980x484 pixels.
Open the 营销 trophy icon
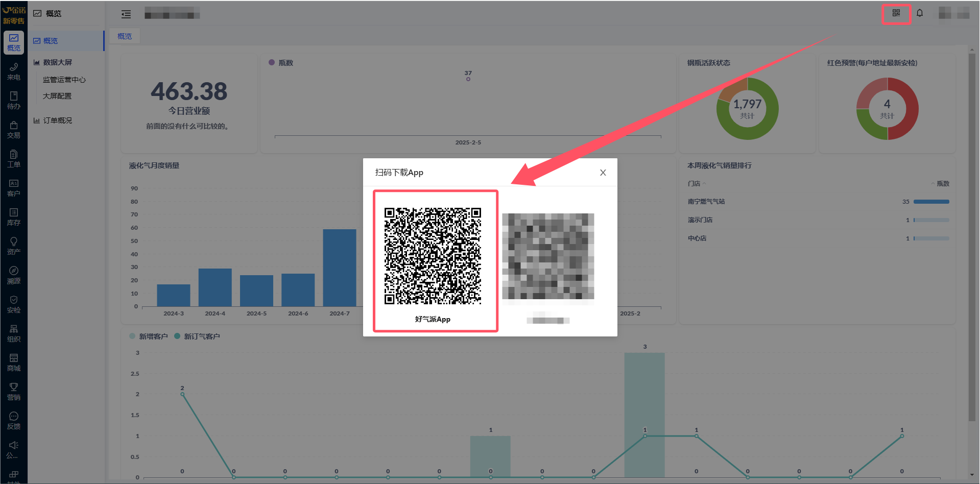pyautogui.click(x=14, y=392)
